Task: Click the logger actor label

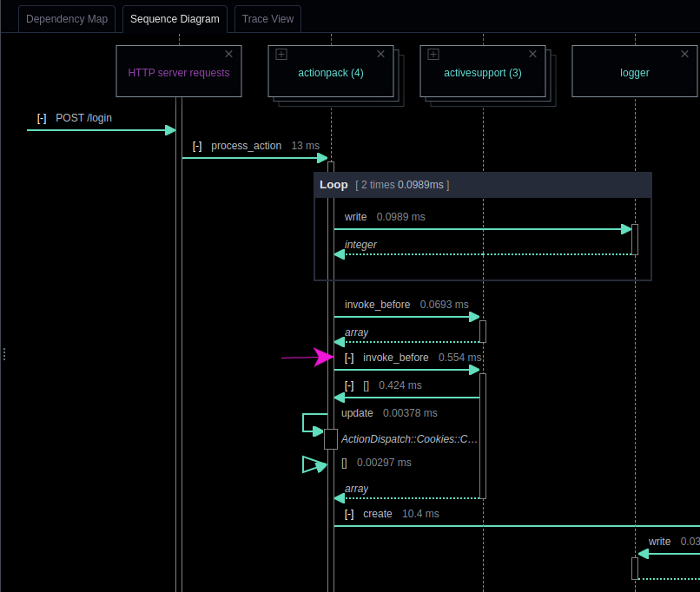Action: click(634, 73)
